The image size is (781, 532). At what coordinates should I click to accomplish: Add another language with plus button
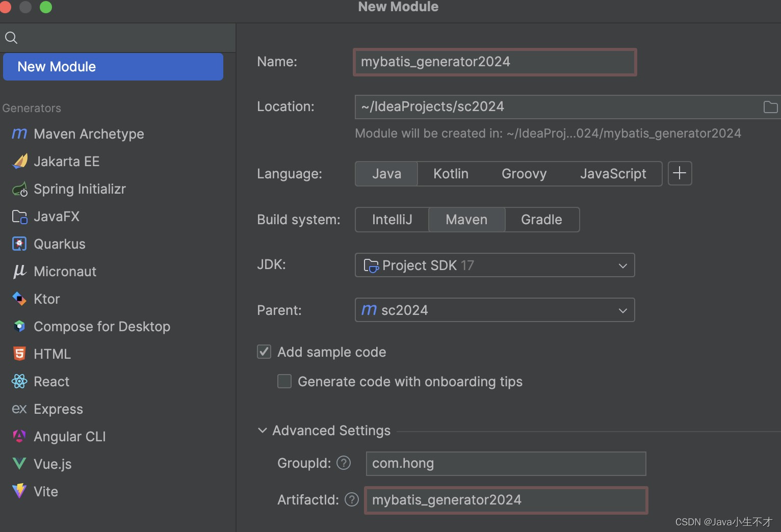click(680, 173)
